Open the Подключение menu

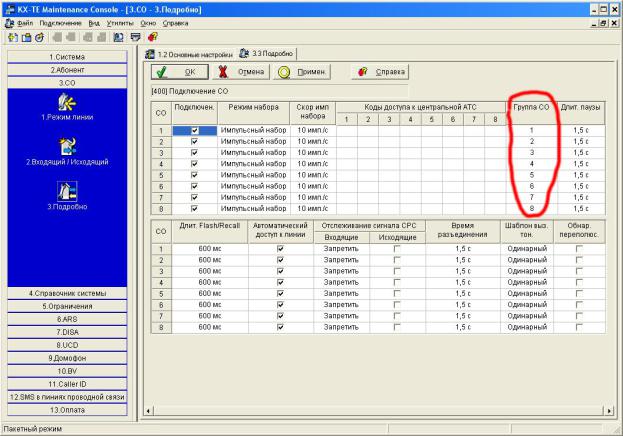coord(60,23)
